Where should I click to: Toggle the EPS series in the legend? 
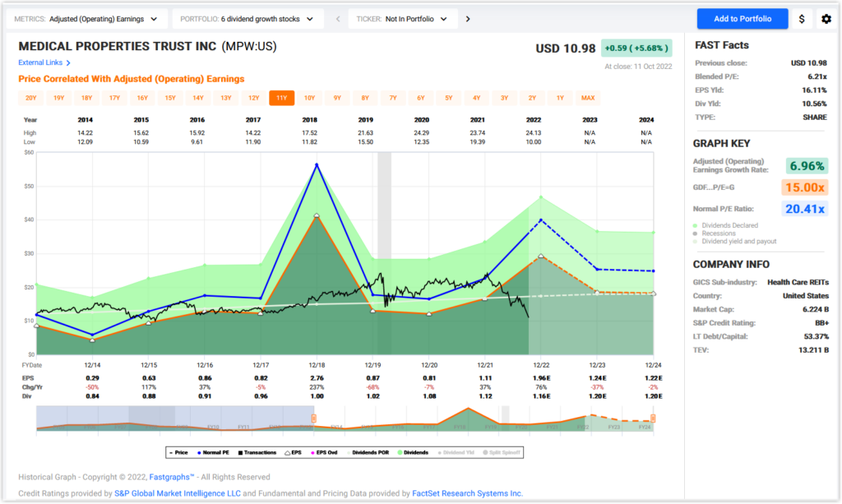coord(295,451)
